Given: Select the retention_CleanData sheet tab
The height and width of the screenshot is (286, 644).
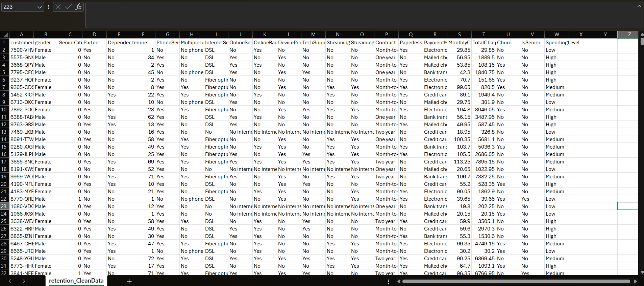Looking at the screenshot, I should tap(76, 281).
